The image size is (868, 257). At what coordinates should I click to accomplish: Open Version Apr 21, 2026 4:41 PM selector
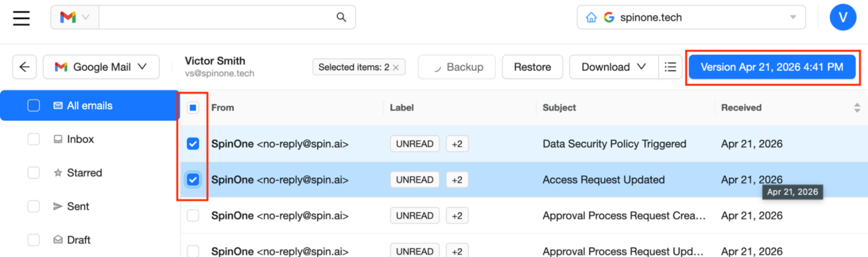pos(773,67)
